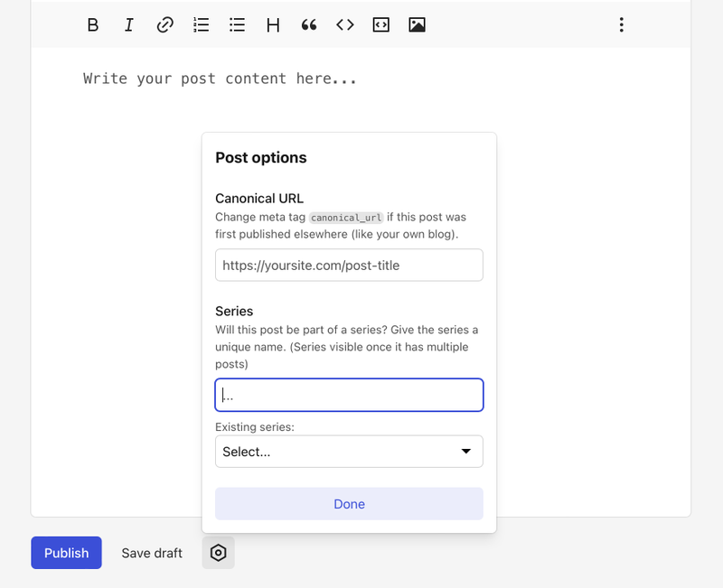Click the canonical_url code tag text
Screen dimensions: 723x588
[x=346, y=218]
